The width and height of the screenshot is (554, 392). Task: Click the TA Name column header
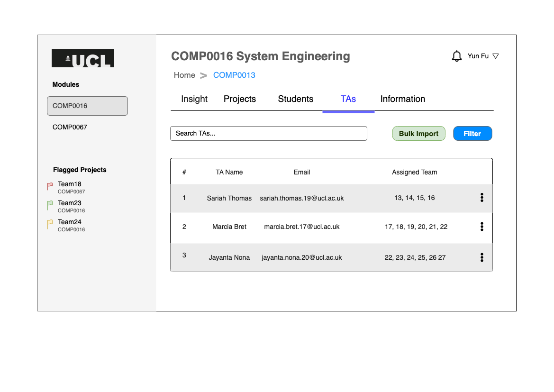(229, 172)
